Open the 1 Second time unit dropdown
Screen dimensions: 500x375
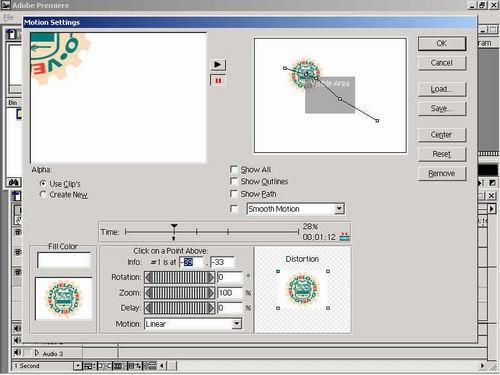pyautogui.click(x=77, y=366)
